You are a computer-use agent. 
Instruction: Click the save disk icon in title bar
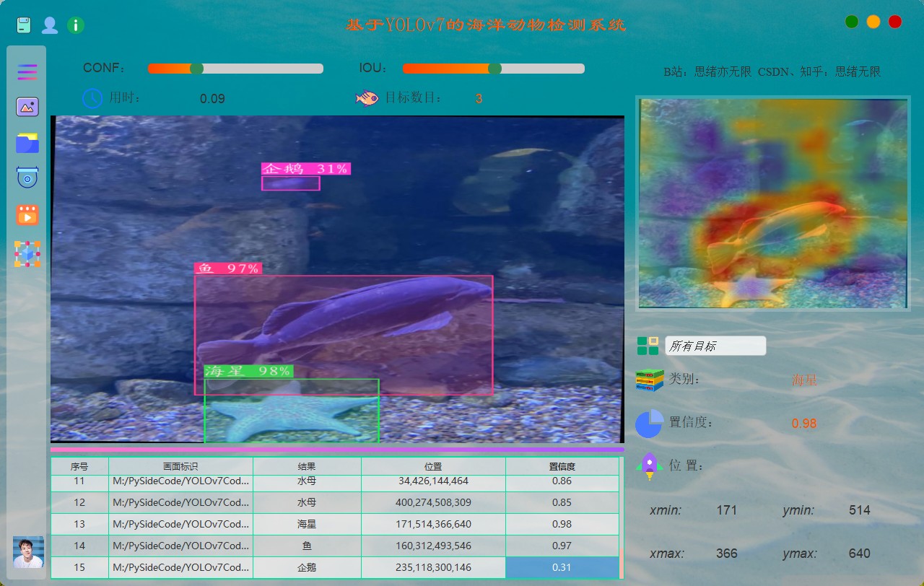[24, 25]
